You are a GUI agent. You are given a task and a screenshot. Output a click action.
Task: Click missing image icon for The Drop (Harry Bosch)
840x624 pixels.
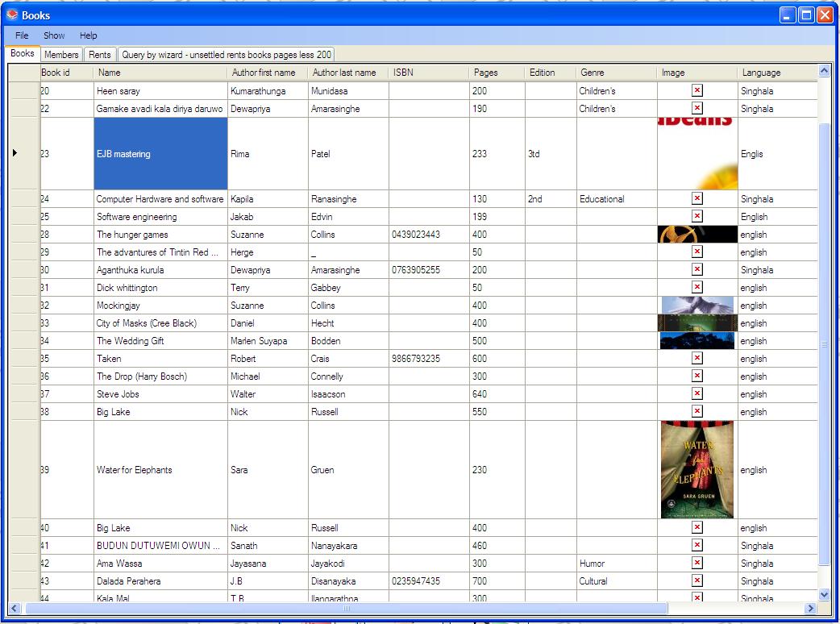[697, 376]
